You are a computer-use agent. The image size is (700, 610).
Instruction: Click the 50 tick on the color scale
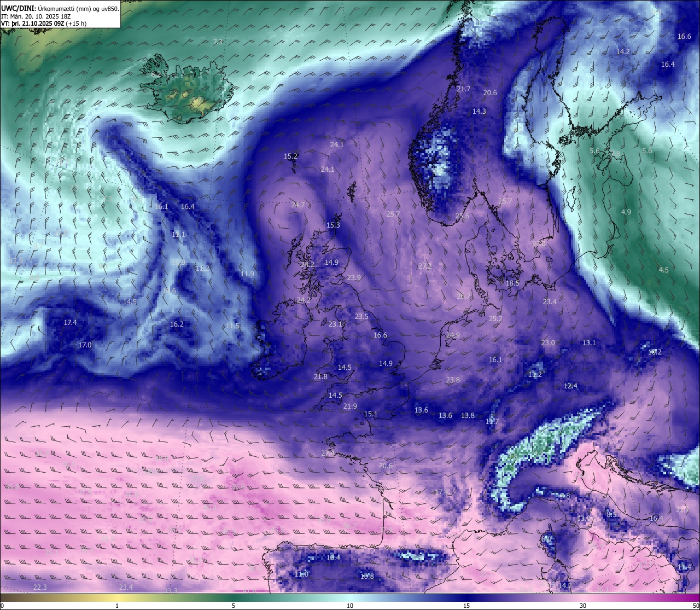pos(696,606)
